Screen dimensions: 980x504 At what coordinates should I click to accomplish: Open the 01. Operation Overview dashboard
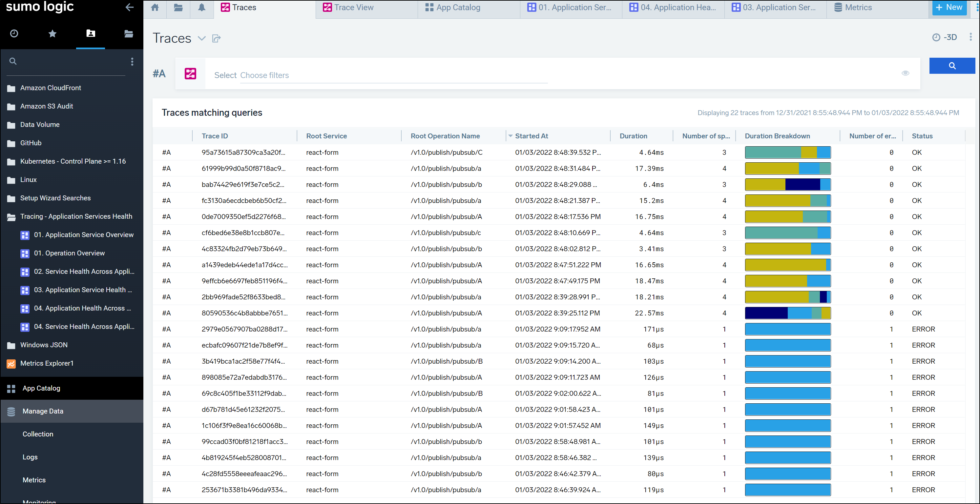coord(69,253)
